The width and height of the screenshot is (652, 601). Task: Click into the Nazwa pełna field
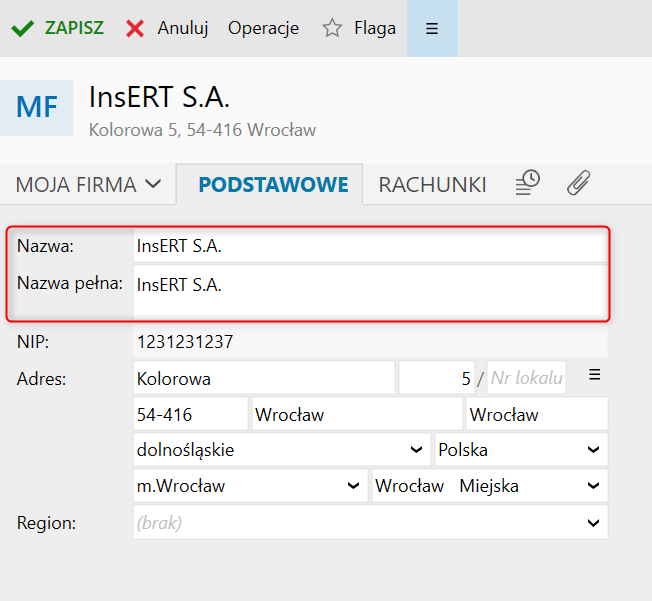[x=370, y=292]
